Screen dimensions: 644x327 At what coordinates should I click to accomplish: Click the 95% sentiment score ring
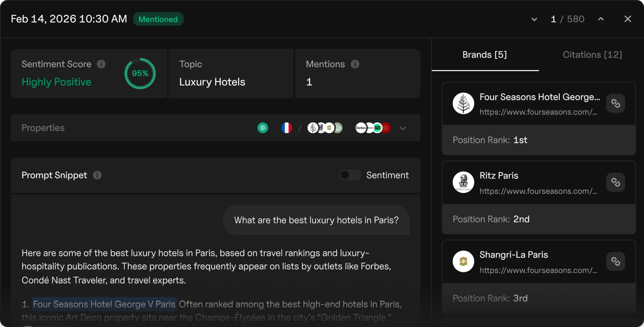[x=140, y=73]
